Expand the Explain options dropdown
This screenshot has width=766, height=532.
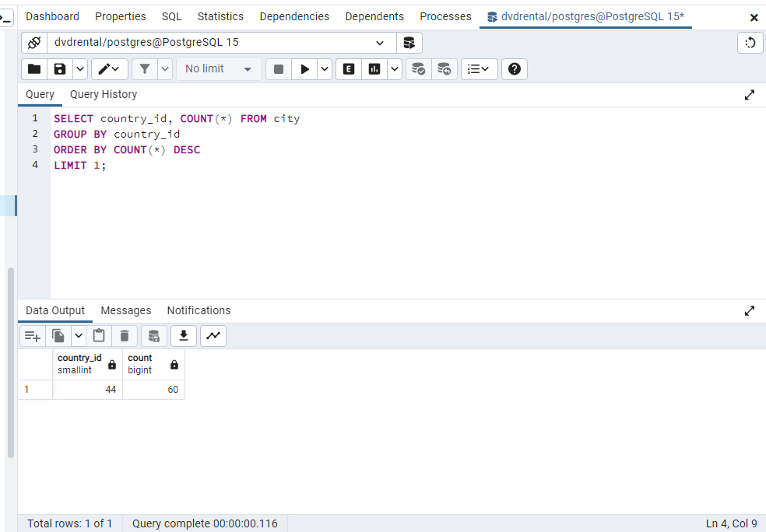(394, 68)
